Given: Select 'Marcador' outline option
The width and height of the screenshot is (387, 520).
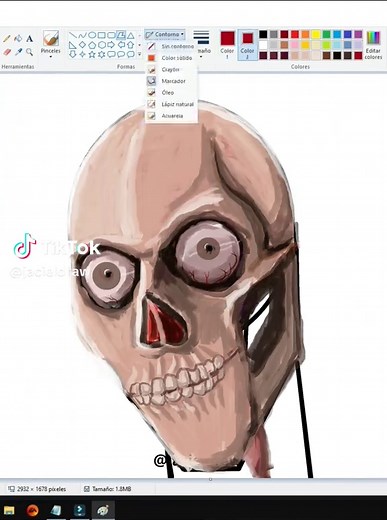Looking at the screenshot, I should [171, 81].
